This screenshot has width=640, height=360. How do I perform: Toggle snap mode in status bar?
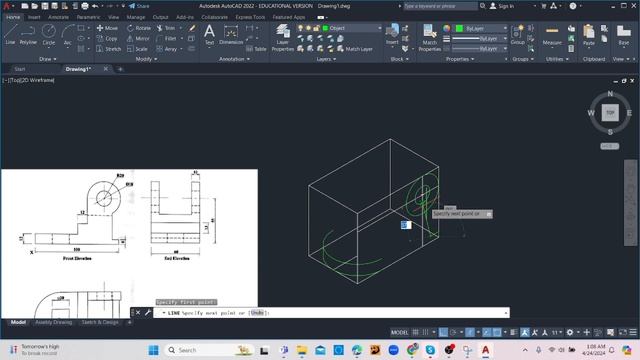click(425, 333)
